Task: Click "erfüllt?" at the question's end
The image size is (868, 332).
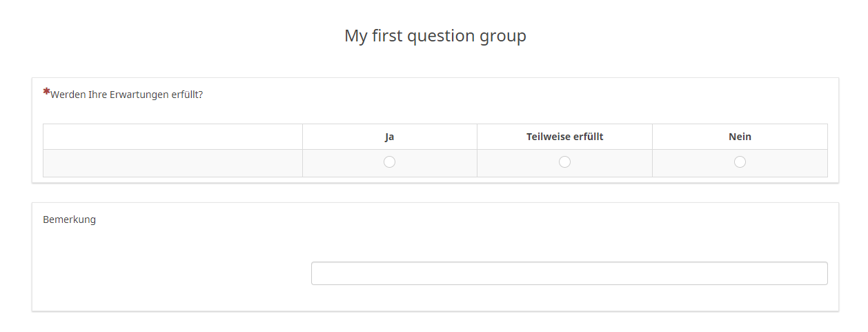Action: click(187, 95)
